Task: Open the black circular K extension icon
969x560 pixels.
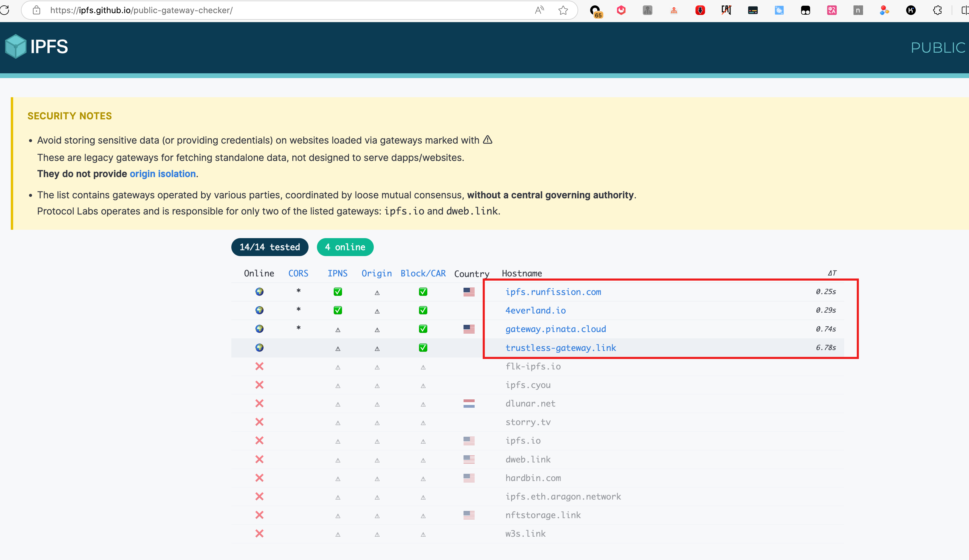Action: [x=911, y=10]
